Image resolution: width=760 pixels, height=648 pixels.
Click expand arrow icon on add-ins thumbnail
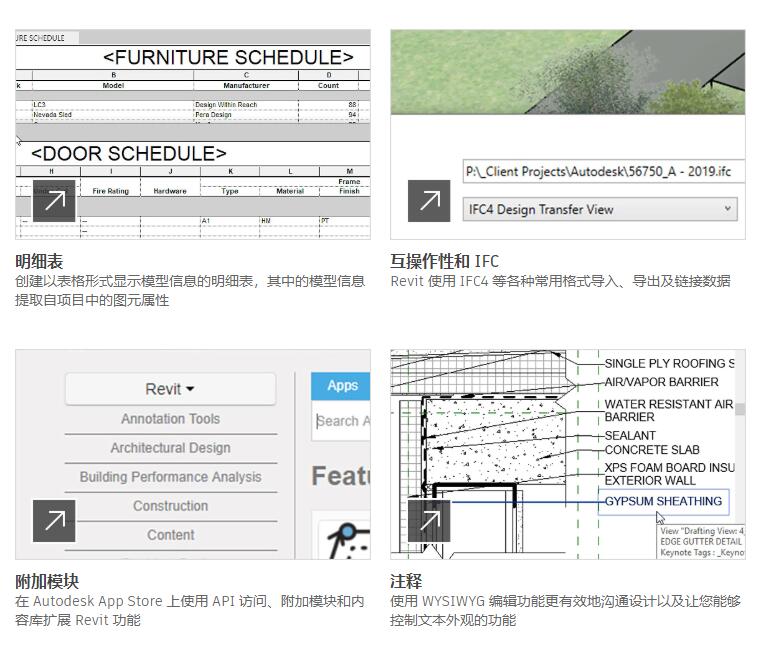(54, 520)
